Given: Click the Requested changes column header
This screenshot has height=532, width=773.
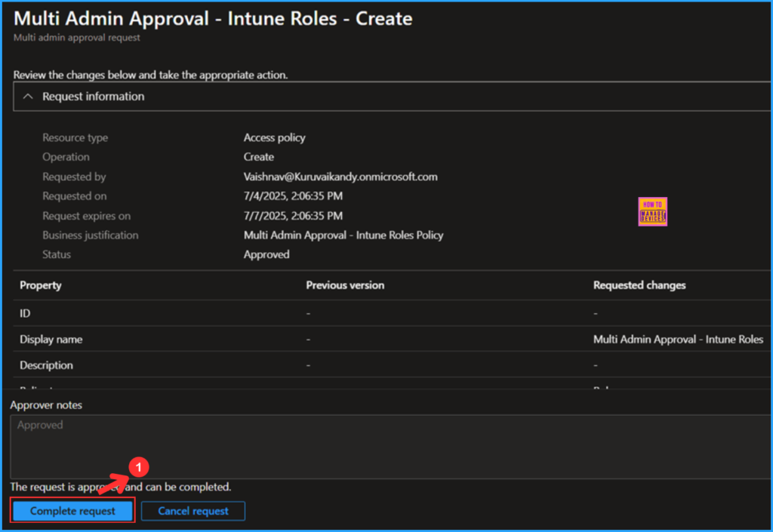Looking at the screenshot, I should 639,285.
